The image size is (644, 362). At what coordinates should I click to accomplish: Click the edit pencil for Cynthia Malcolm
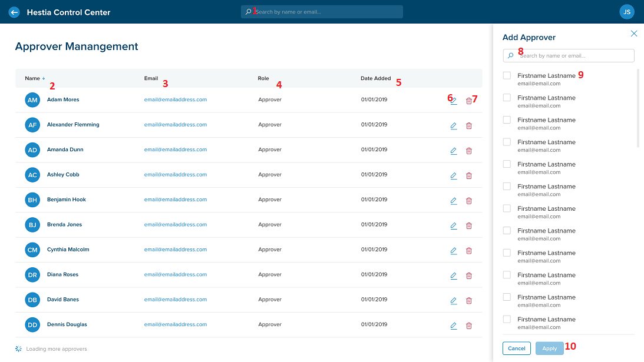(x=453, y=251)
